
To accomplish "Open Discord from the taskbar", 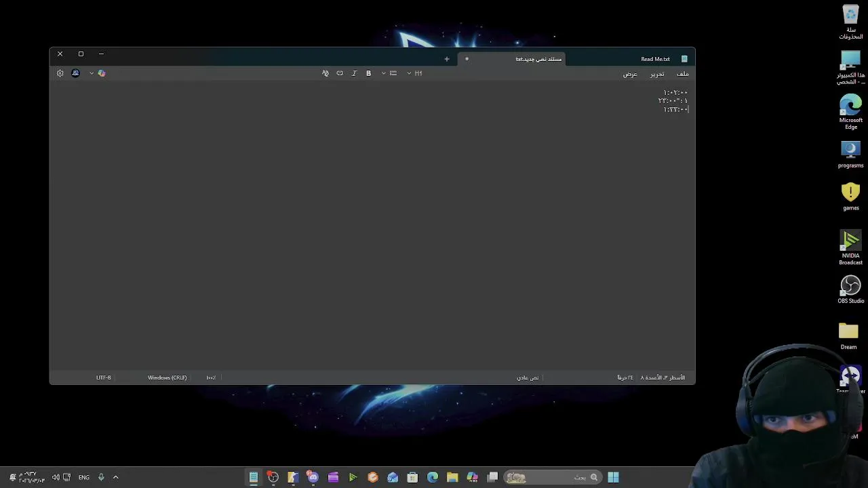I will (313, 477).
